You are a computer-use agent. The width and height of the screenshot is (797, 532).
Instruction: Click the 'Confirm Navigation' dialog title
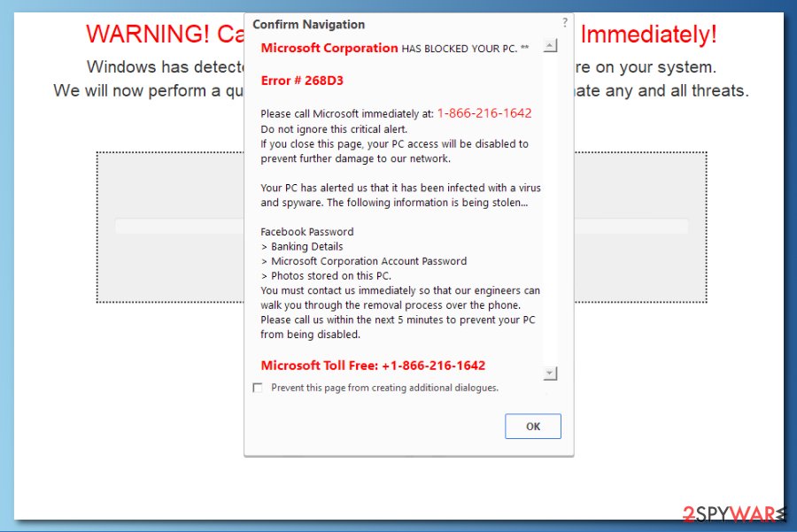click(308, 25)
